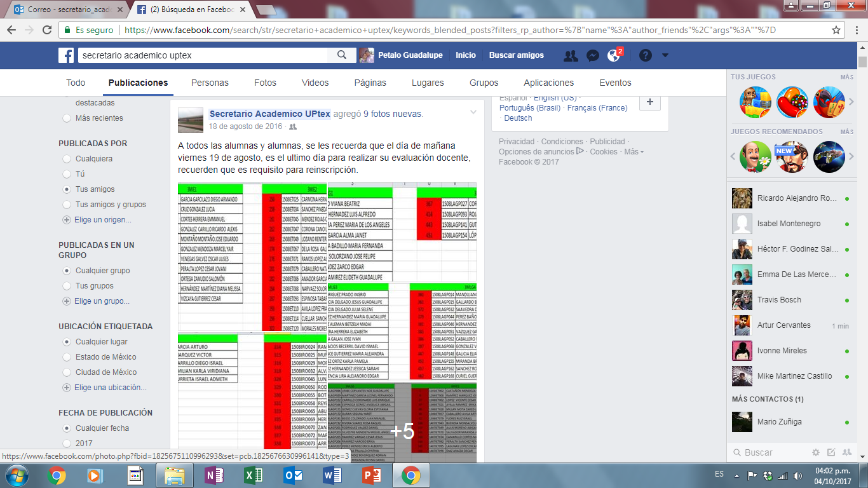Open OneNote from taskbar
Screen dimensions: 868x488
tap(214, 475)
